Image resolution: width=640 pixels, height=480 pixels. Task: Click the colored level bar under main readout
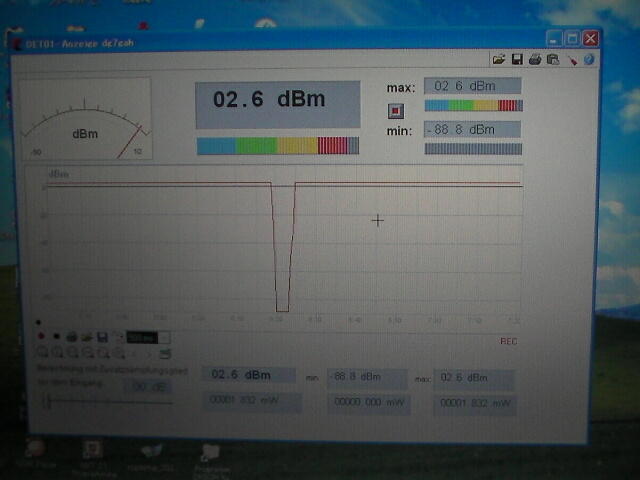coord(277,146)
